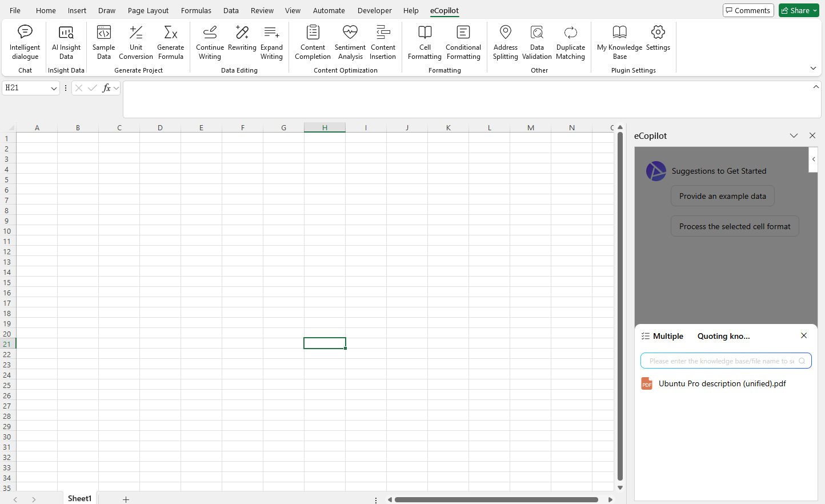Viewport: 825px width, 504px height.
Task: Click 'Process the selected cell format' suggestion
Action: tap(734, 226)
